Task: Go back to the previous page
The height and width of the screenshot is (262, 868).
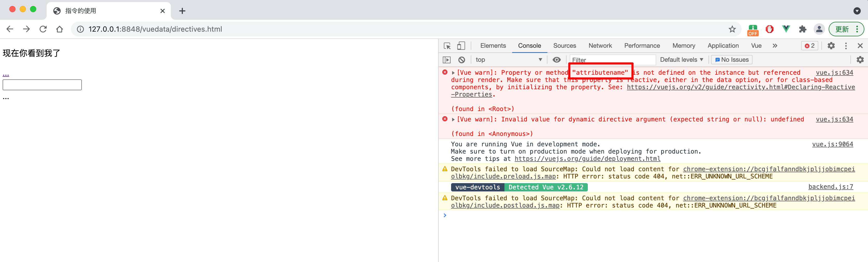Action: pos(10,29)
